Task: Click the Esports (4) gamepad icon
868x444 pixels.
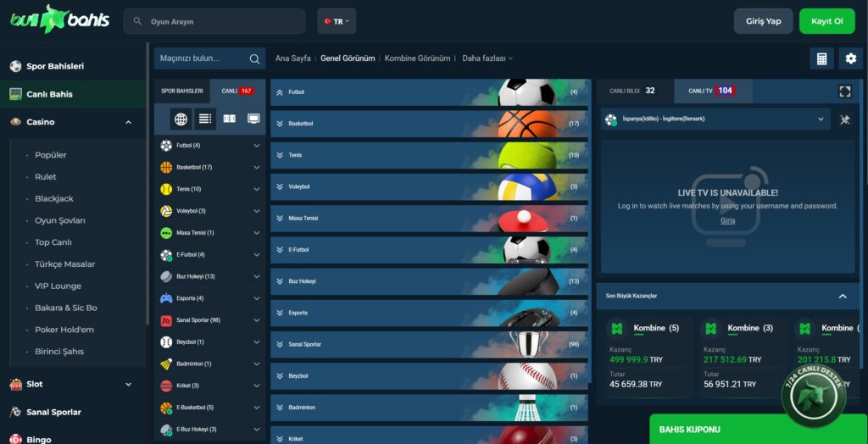Action: (166, 298)
